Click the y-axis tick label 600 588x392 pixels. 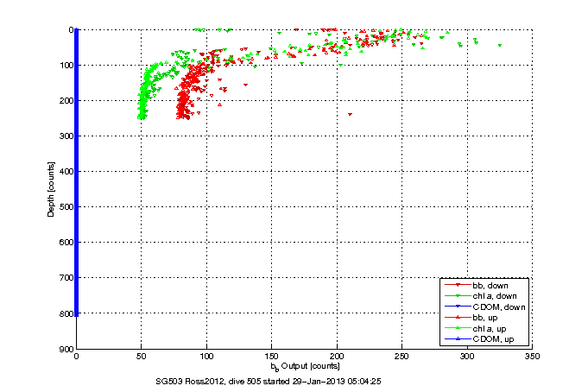point(66,243)
